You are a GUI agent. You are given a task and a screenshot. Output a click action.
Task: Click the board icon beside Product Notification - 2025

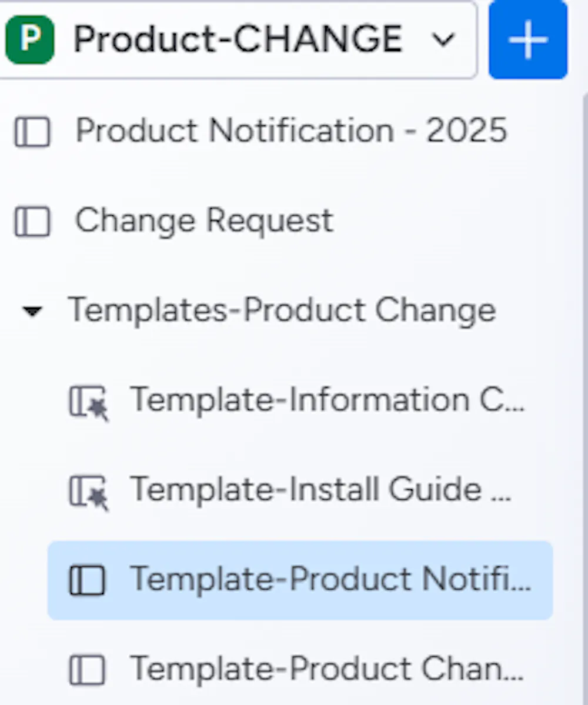click(x=32, y=131)
